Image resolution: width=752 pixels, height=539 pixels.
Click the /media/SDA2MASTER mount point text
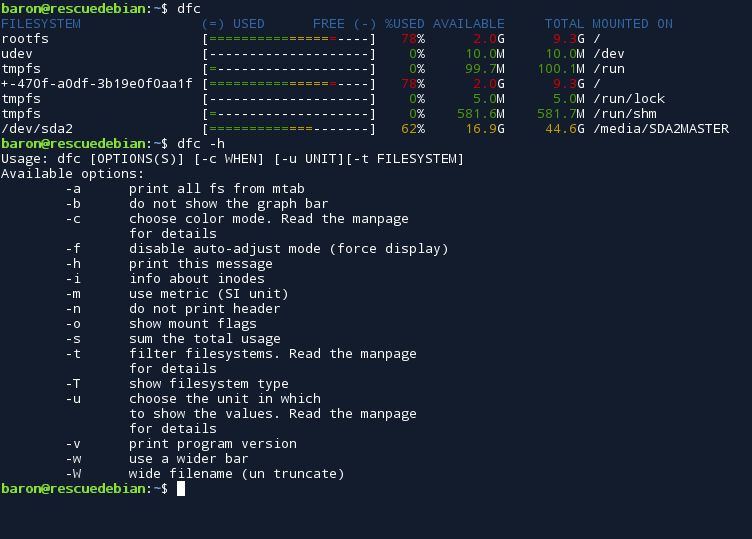(661, 129)
